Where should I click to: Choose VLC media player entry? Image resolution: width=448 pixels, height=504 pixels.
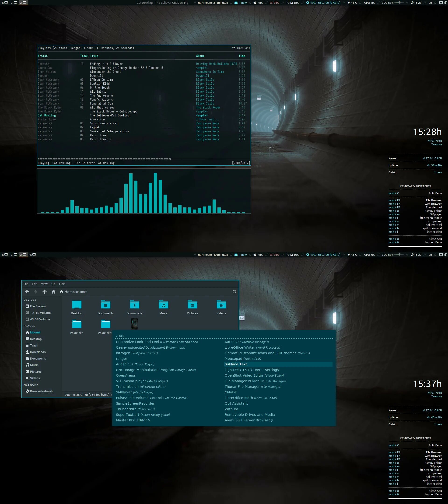[131, 381]
